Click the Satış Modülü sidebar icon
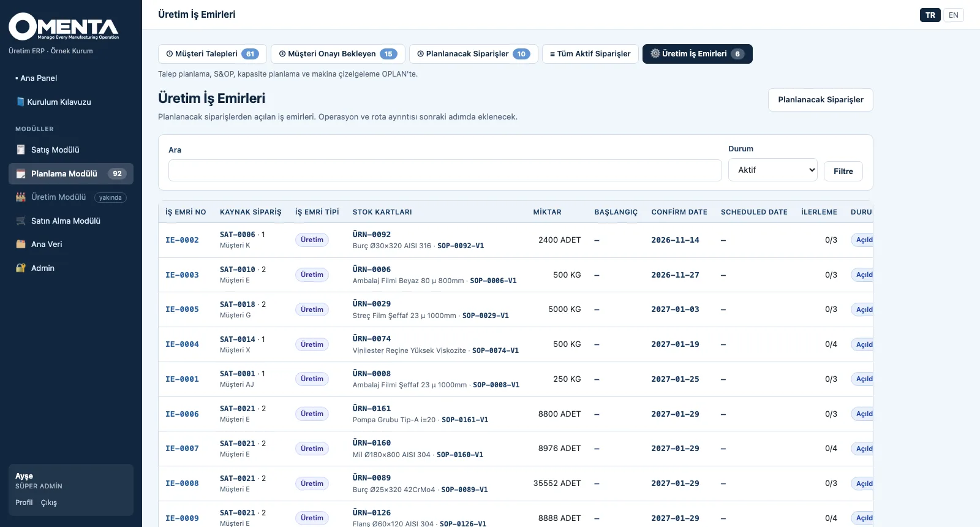980x527 pixels. click(x=21, y=150)
